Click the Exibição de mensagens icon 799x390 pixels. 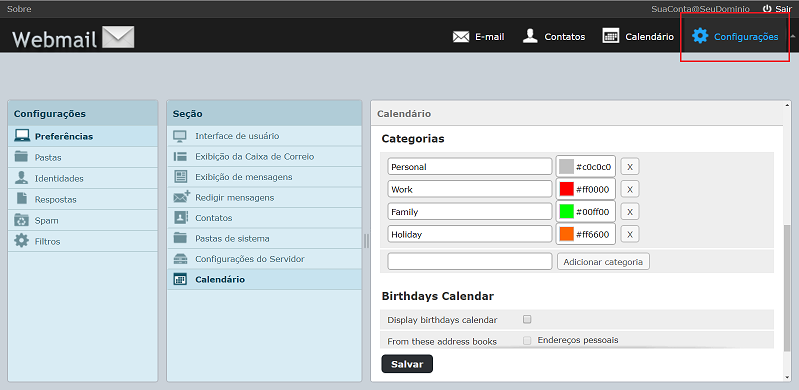coord(180,177)
